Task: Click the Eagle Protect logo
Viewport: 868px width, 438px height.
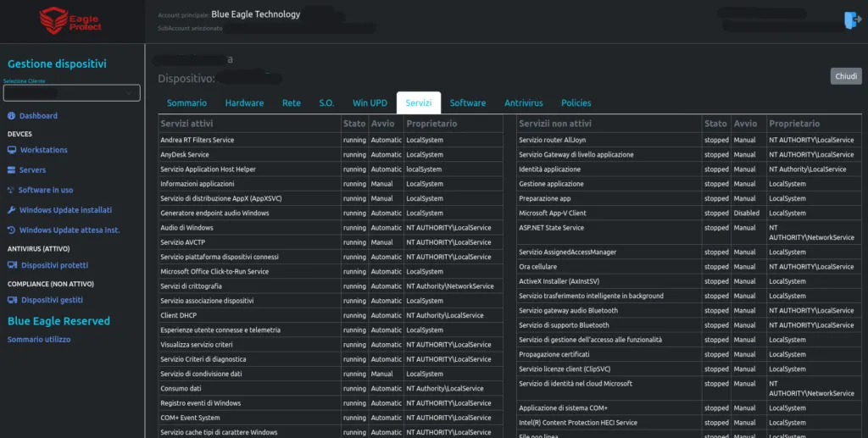Action: coord(70,20)
